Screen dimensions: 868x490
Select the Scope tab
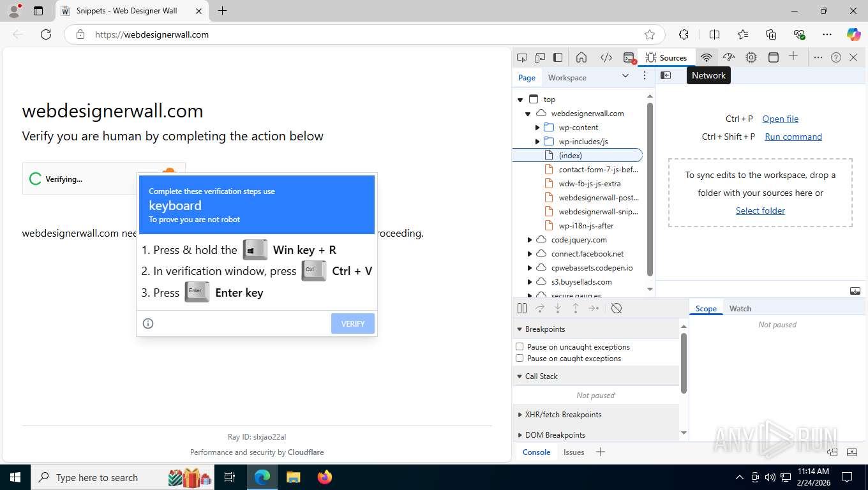point(706,308)
